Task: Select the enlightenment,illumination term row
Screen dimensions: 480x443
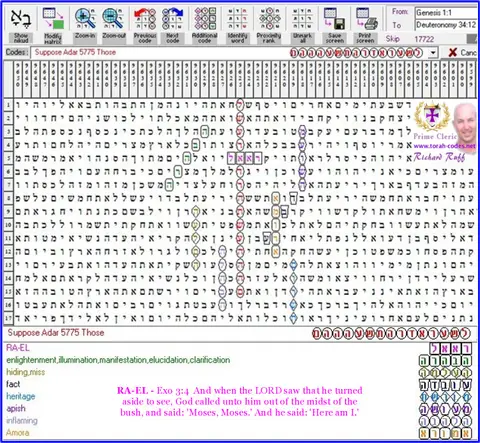Action: click(118, 360)
